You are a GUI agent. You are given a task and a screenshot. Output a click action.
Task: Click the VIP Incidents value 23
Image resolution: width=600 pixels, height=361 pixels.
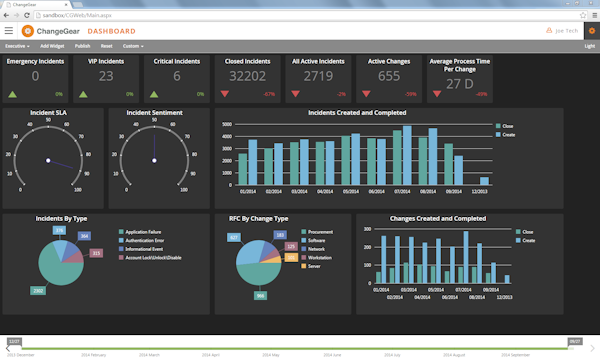(x=106, y=76)
